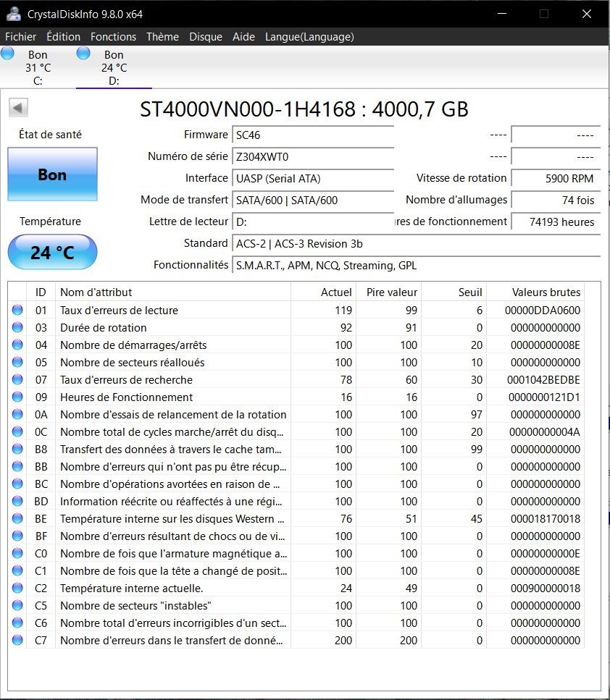Click the CrystalDiskInfo app icon in title bar
The image size is (610, 700).
[14, 14]
